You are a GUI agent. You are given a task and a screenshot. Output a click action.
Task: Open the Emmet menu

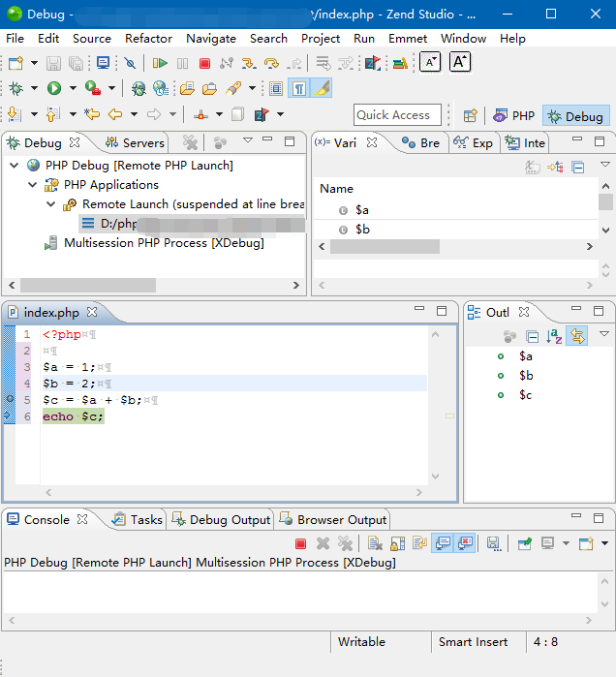[408, 39]
